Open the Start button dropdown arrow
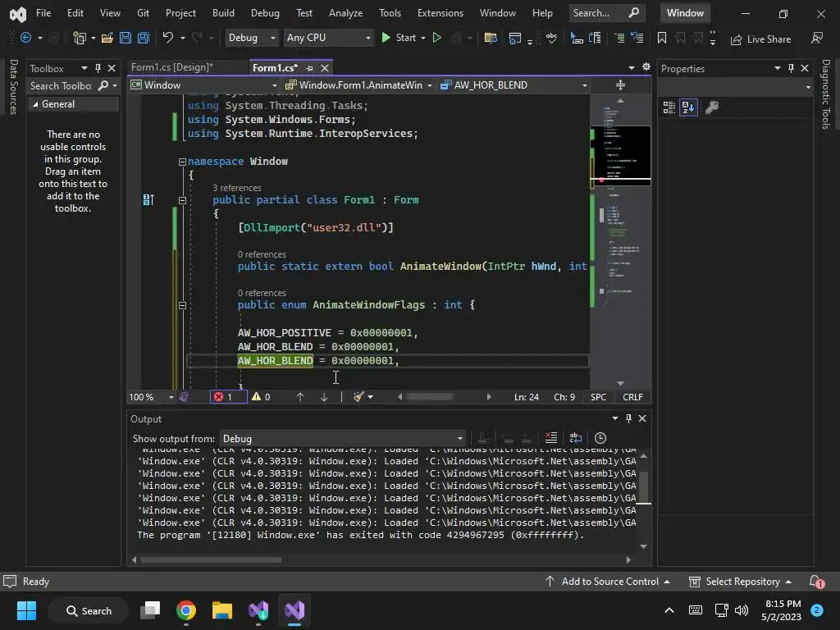The width and height of the screenshot is (840, 630). click(x=423, y=38)
